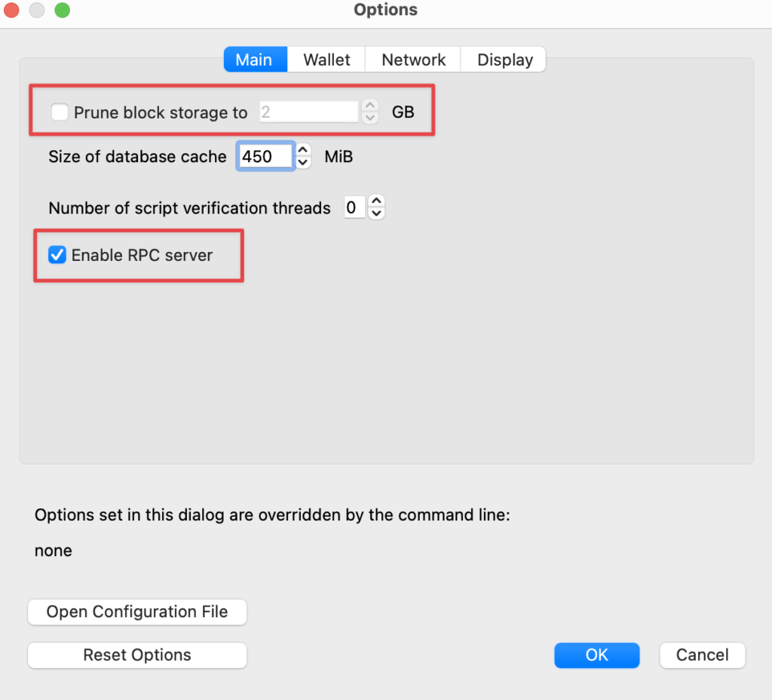Confirm settings with the OK button
This screenshot has width=772, height=700.
596,655
